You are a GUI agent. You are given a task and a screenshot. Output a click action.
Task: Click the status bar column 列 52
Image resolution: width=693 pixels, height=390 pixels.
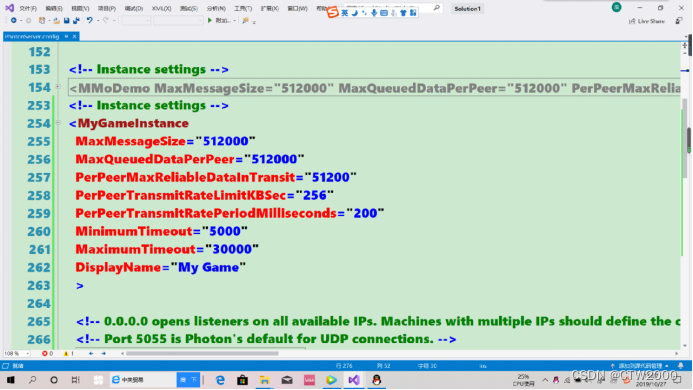[x=383, y=366]
